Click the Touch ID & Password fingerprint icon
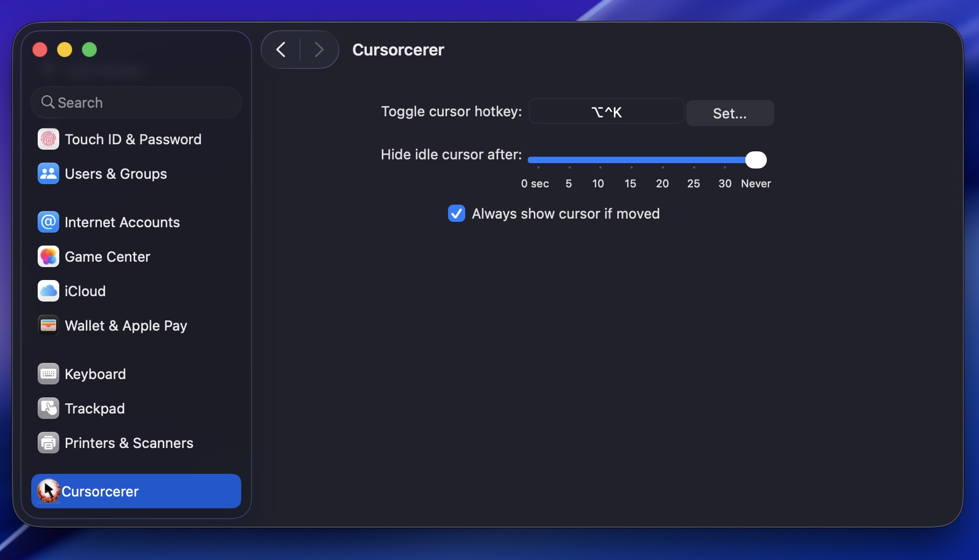Viewport: 979px width, 560px height. (48, 139)
